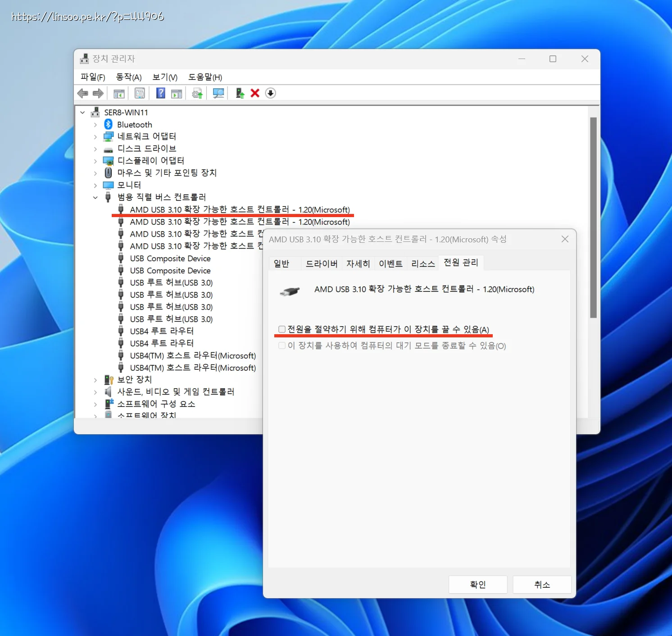Collapse the SER8-WIN11 root node
The width and height of the screenshot is (672, 636).
pyautogui.click(x=82, y=112)
